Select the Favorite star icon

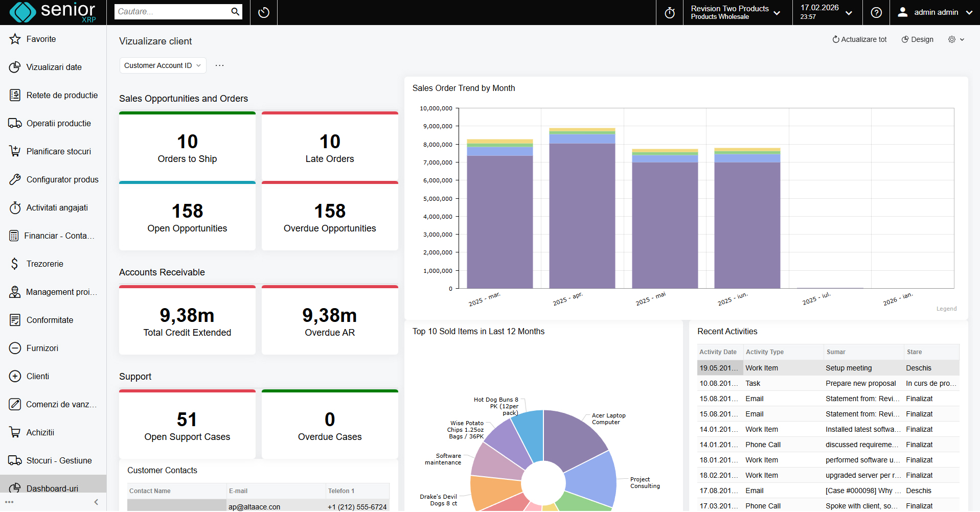(15, 39)
